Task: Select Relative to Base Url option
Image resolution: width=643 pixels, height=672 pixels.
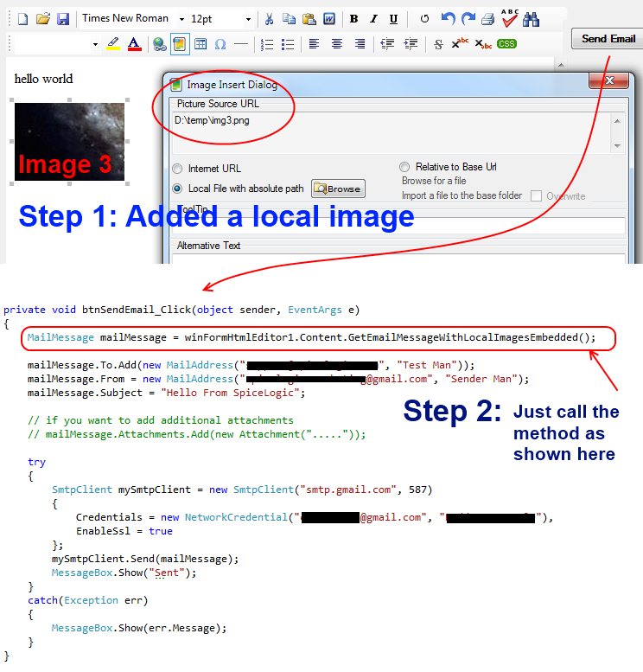Action: 404,167
